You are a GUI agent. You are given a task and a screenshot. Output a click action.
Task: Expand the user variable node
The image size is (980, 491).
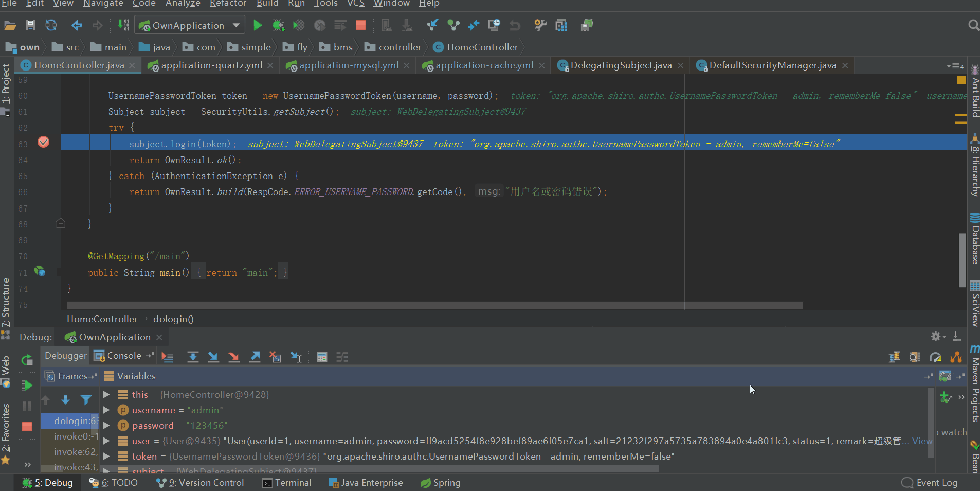point(106,441)
